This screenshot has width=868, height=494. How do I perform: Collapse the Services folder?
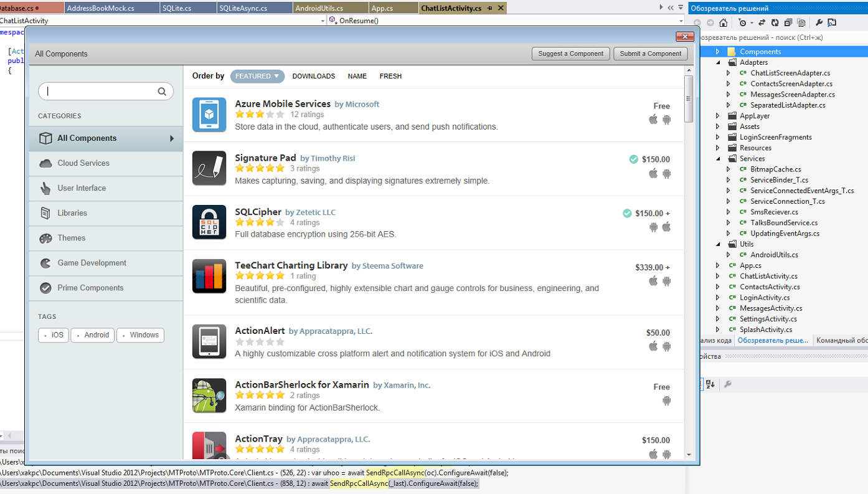tap(717, 158)
